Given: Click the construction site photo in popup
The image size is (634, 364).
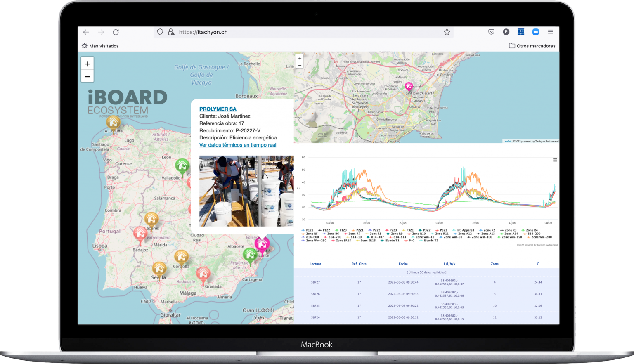Looking at the screenshot, I should pyautogui.click(x=246, y=191).
